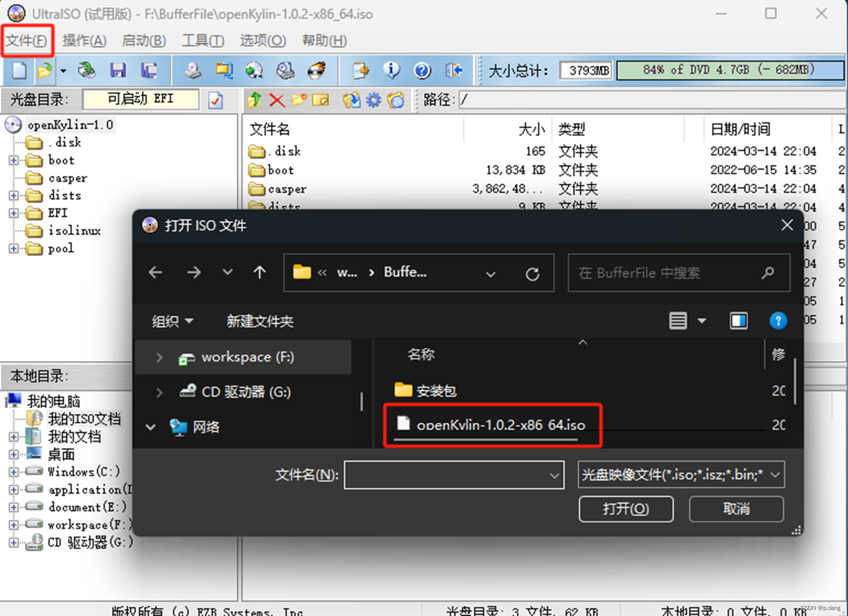Expand workspace (F:) in dialog navigation pane
The width and height of the screenshot is (848, 616).
159,358
